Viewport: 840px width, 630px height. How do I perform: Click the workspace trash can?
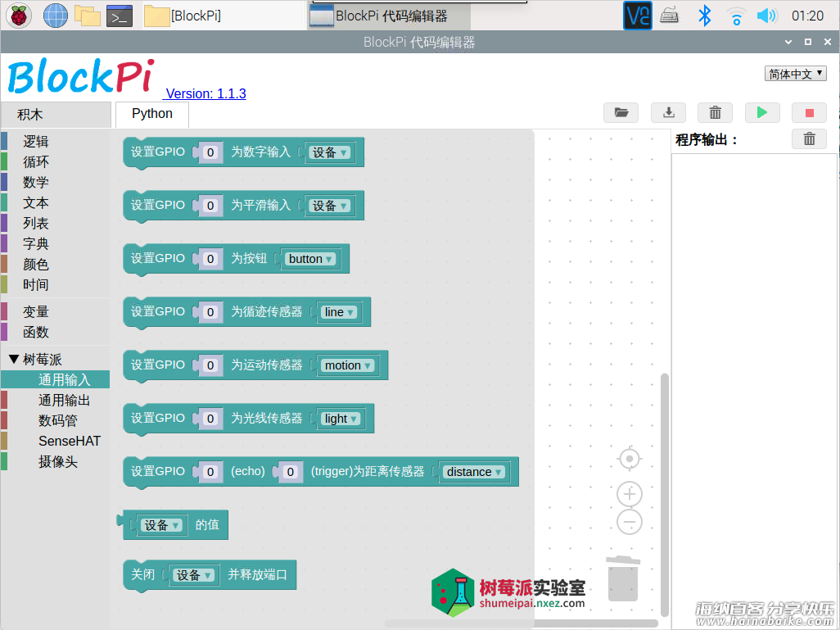click(x=622, y=578)
